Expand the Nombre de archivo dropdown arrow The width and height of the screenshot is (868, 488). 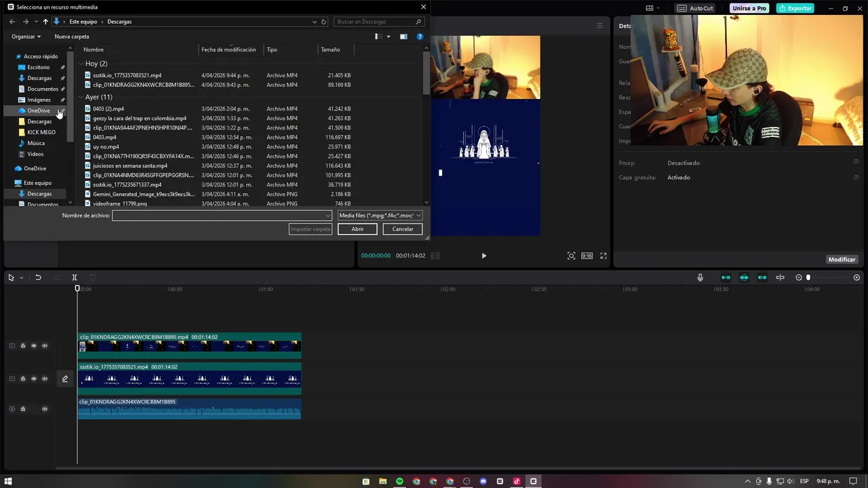pyautogui.click(x=328, y=216)
